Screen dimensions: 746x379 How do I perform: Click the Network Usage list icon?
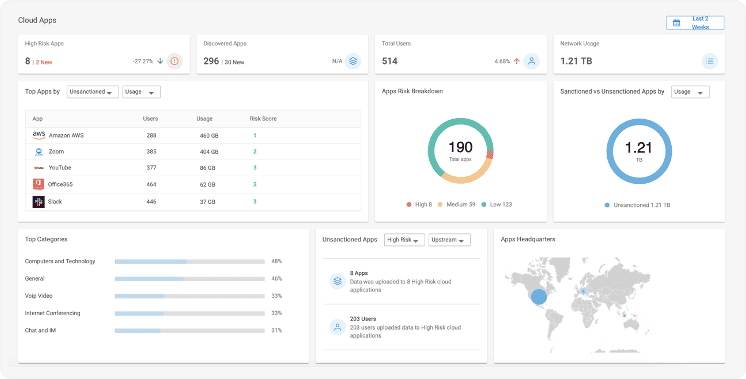coord(710,61)
